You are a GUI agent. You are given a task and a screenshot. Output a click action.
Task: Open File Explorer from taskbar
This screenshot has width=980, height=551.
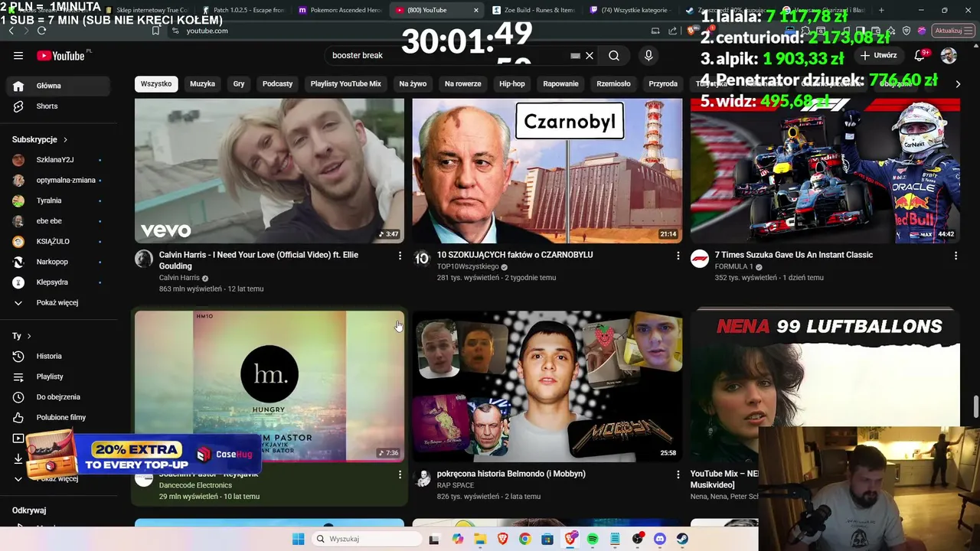tap(480, 539)
